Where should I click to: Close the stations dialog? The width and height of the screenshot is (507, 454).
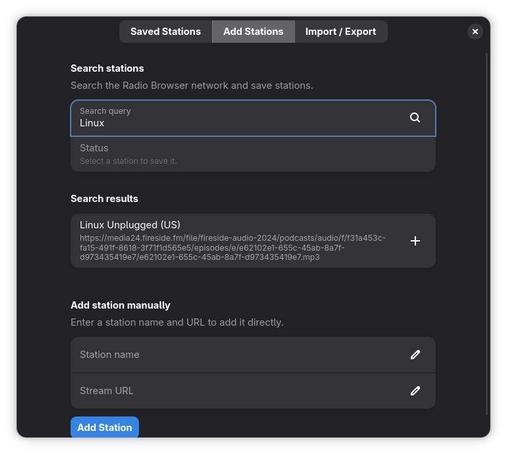475,32
